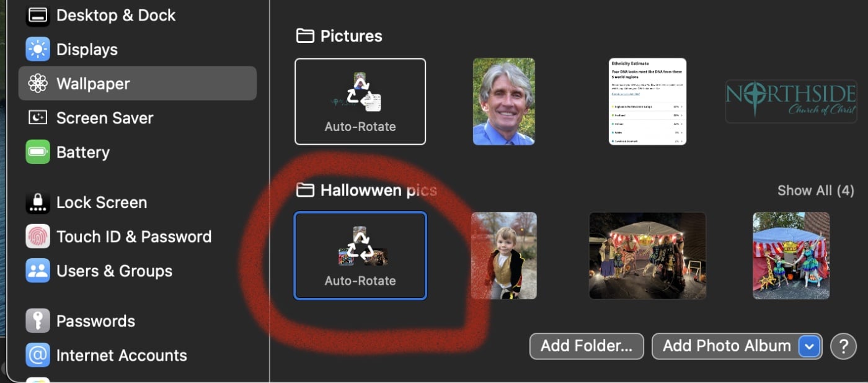The image size is (868, 383).
Task: Choose the smiling man portrait wallpaper
Action: click(503, 102)
